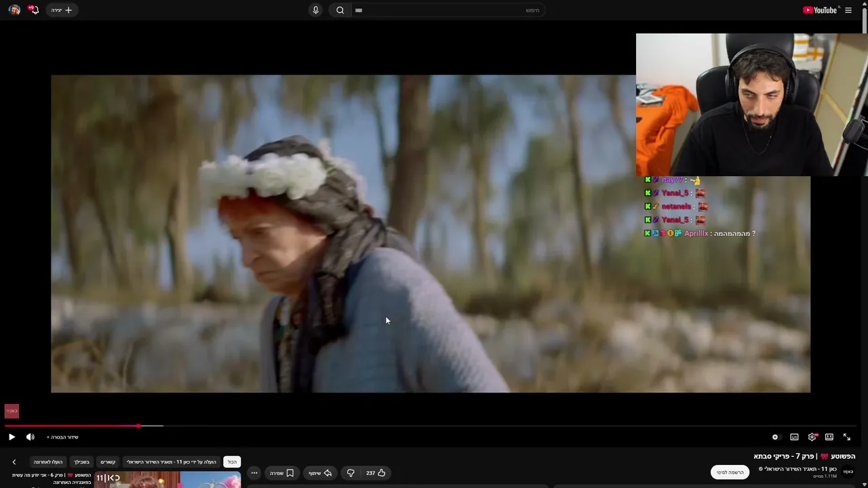Select the 'הכול' filter chip
This screenshot has height=488, width=868.
[x=232, y=462]
